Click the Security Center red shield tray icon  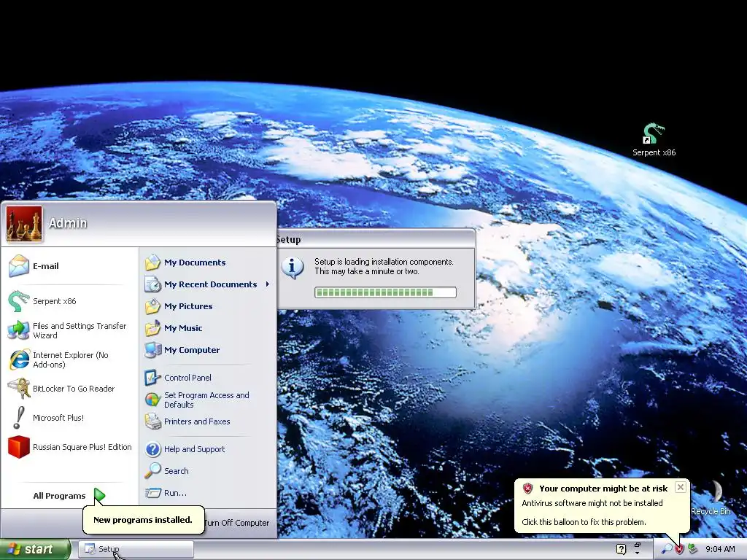coord(679,550)
